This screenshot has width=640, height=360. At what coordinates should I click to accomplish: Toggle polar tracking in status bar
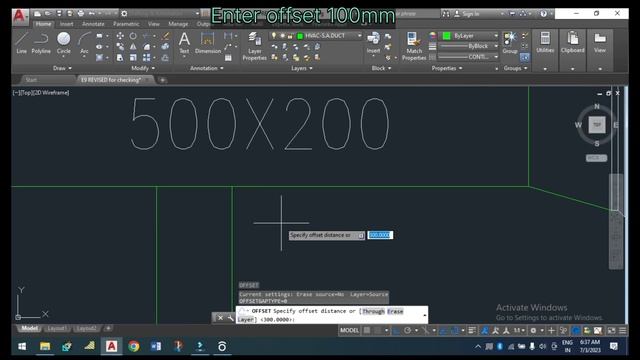[x=407, y=330]
